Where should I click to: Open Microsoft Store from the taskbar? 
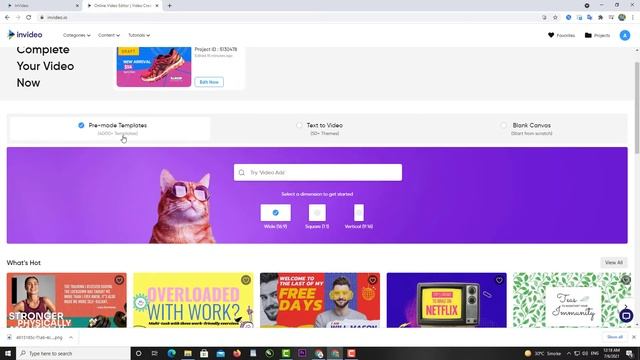pyautogui.click(x=204, y=353)
